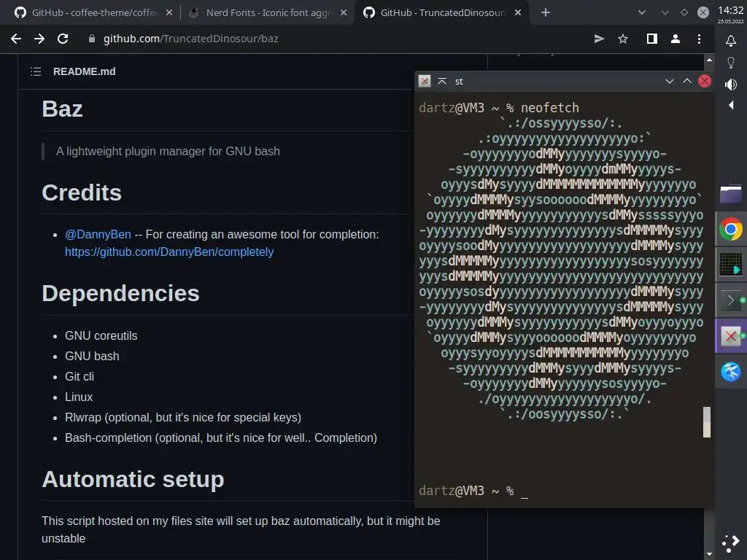Open the file manager from panel
747x560 pixels.
click(731, 194)
